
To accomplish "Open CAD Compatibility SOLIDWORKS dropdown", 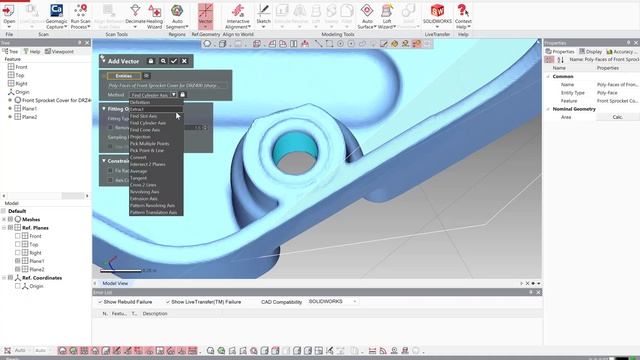I will [x=332, y=302].
